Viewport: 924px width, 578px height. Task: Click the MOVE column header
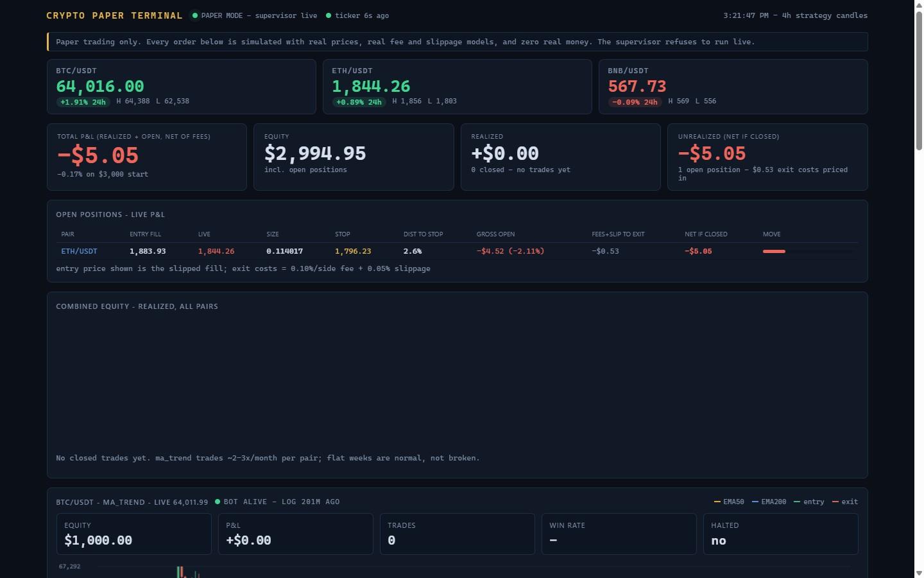coord(771,234)
